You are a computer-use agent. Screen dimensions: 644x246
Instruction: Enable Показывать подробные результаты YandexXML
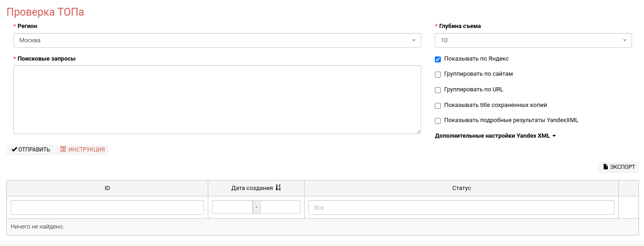438,121
